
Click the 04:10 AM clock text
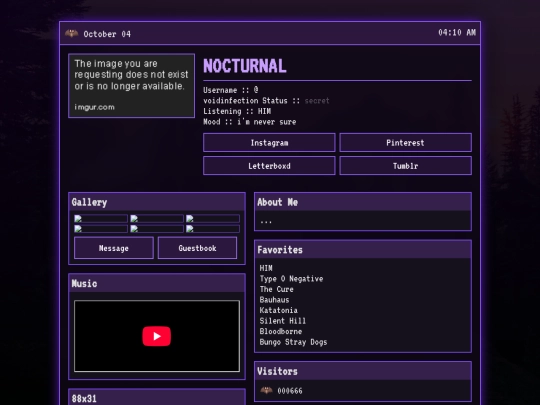457,32
